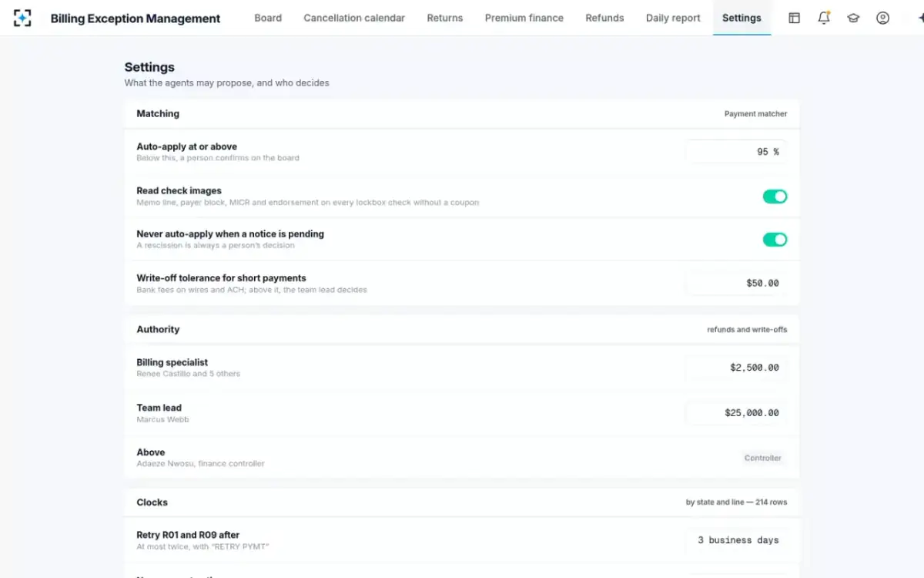Image resolution: width=924 pixels, height=578 pixels.
Task: Click the Billing Exception Management title
Action: (x=136, y=18)
